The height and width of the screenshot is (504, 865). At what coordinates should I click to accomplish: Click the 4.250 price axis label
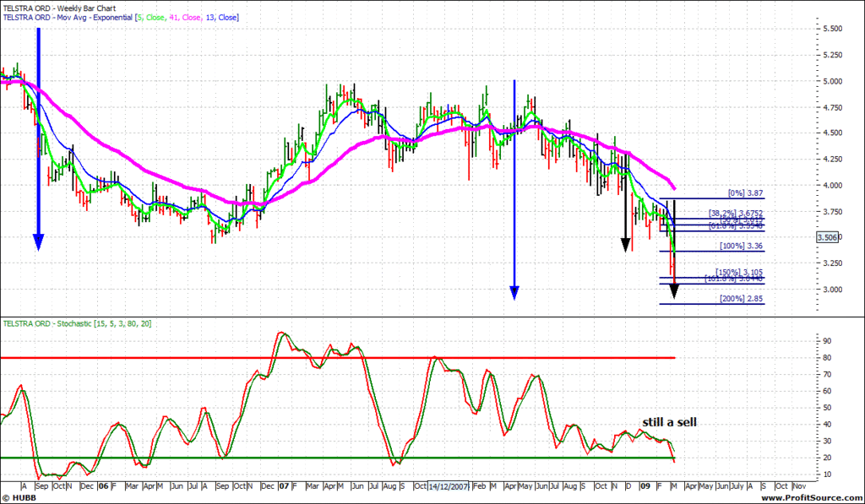point(832,160)
